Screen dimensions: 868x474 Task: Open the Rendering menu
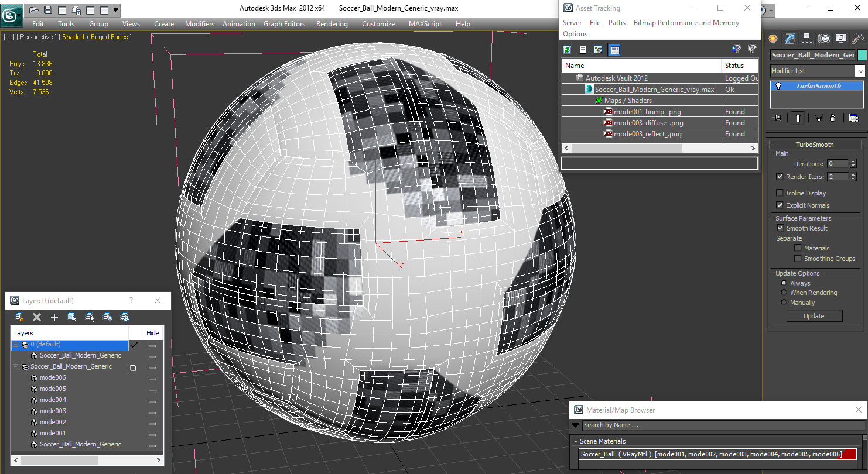tap(332, 24)
